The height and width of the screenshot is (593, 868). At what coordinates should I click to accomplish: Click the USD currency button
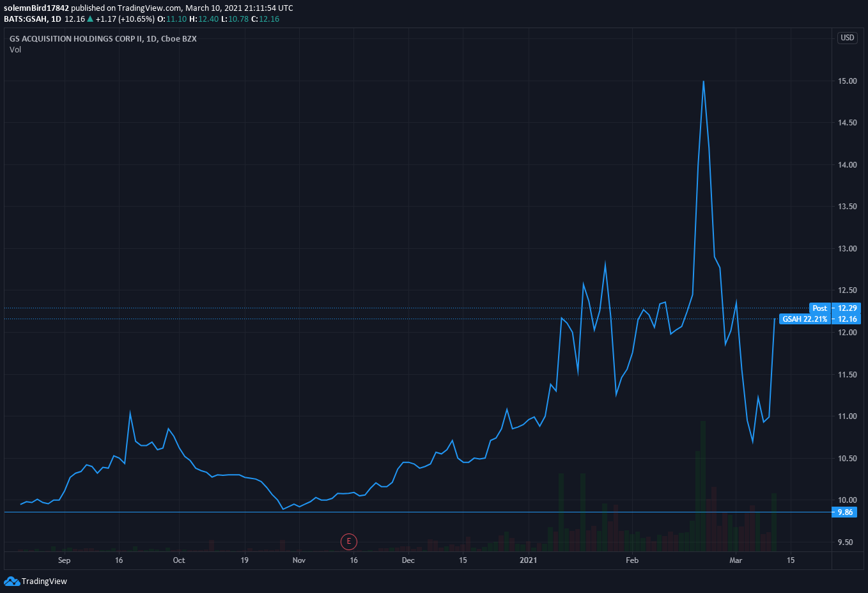[848, 38]
